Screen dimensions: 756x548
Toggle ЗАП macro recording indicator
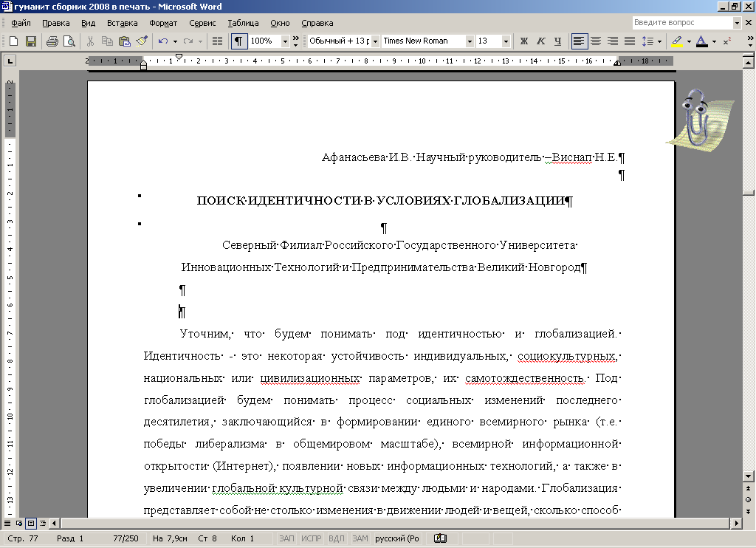pos(286,539)
